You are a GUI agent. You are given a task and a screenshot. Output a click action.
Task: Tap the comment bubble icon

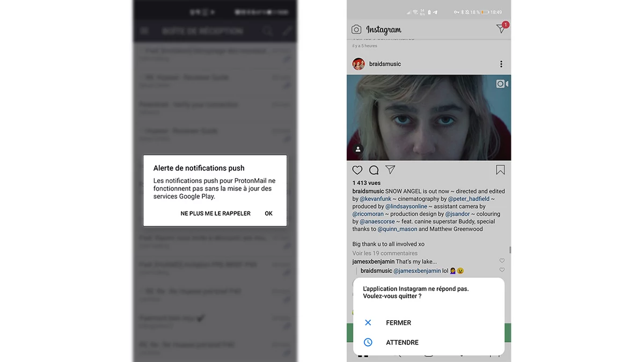click(x=374, y=170)
